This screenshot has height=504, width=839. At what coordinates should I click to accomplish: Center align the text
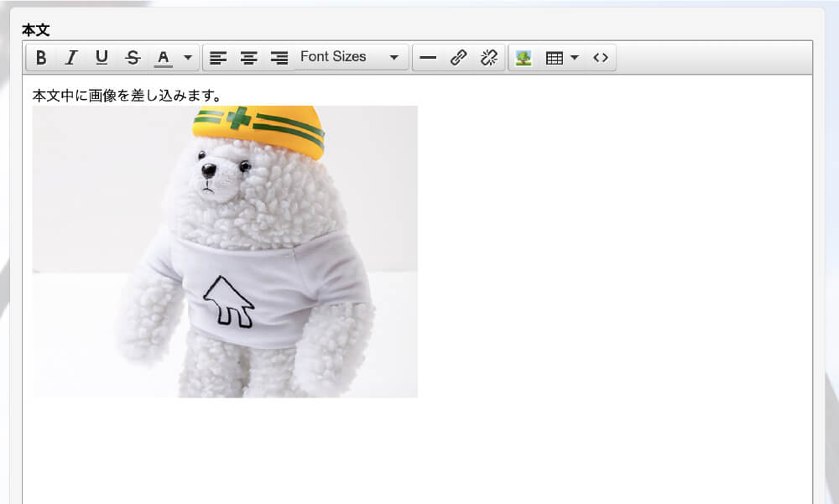[x=249, y=58]
